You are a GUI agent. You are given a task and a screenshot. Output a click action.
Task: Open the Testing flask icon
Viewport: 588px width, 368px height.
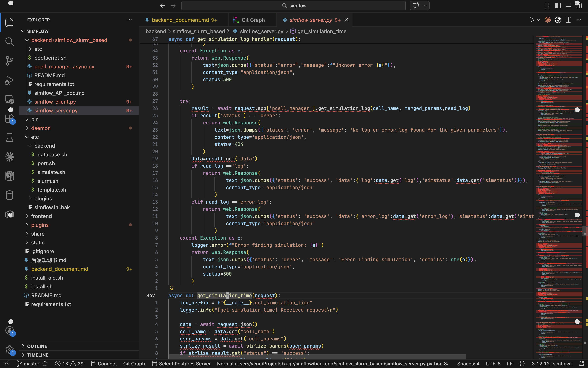(x=9, y=138)
